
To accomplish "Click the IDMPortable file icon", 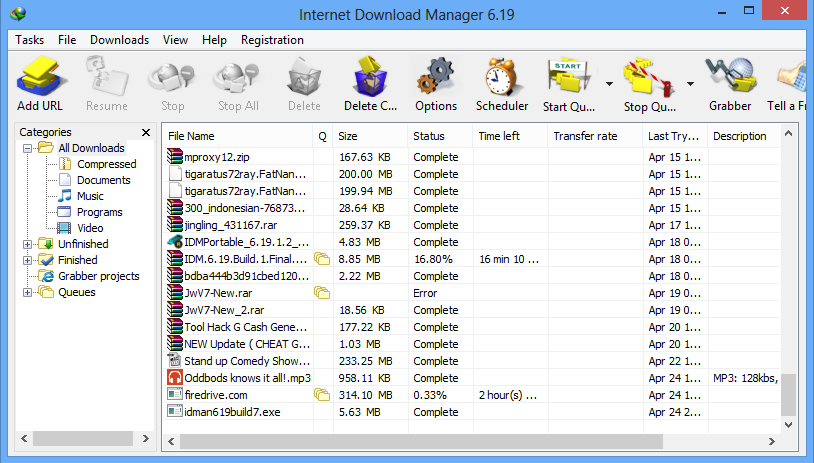I will 175,241.
